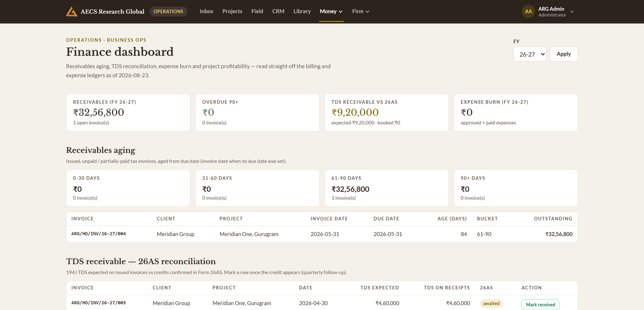Viewport: 644px width, 310px height.
Task: Click the age value 84 in the table
Action: (464, 234)
